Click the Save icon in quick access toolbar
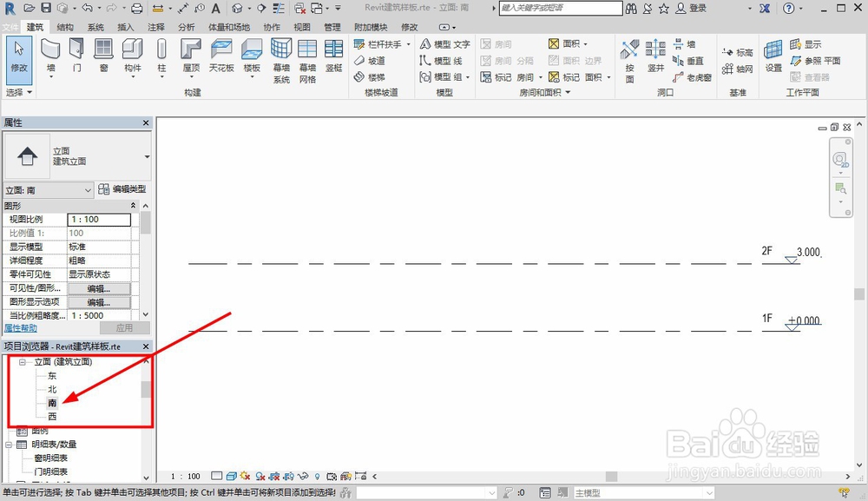868x501 pixels. click(x=46, y=9)
